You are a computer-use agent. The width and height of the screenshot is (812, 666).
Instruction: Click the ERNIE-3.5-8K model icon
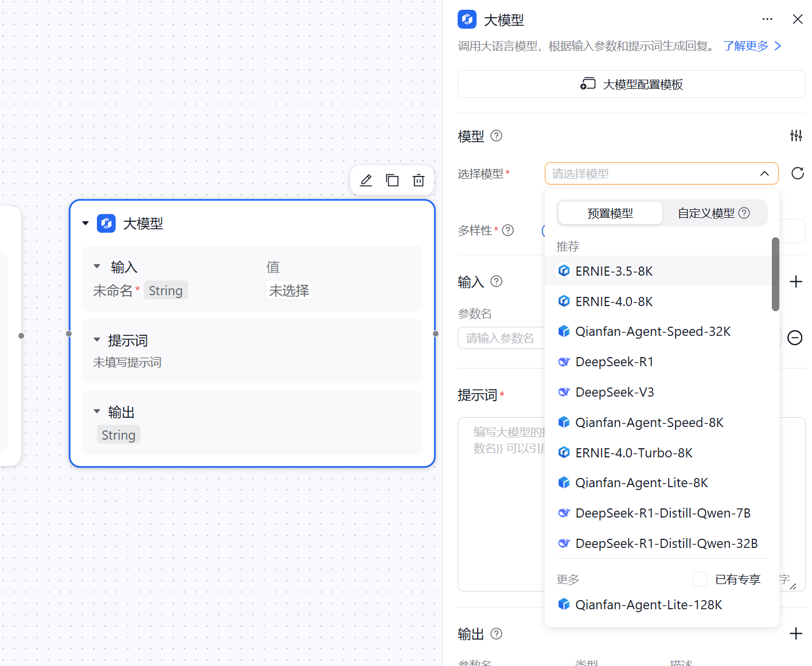[x=564, y=271]
